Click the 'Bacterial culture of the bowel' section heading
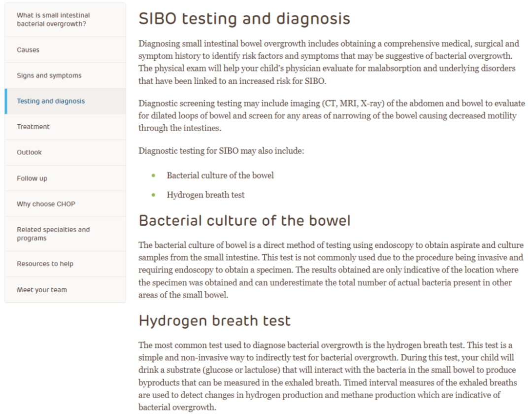This screenshot has height=414, width=532. point(244,220)
